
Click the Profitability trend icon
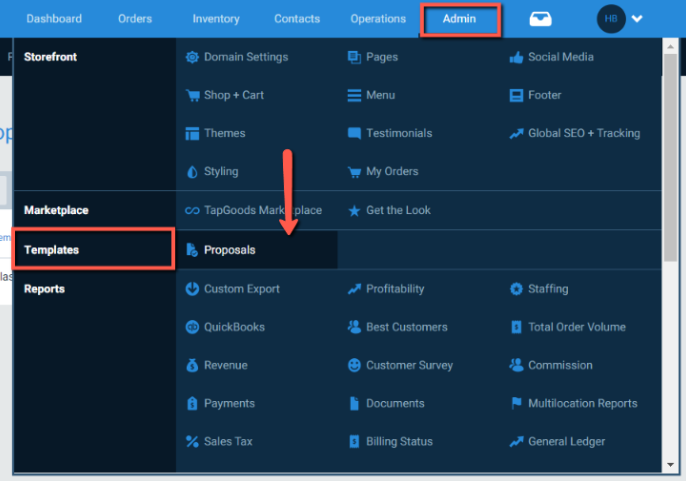354,289
